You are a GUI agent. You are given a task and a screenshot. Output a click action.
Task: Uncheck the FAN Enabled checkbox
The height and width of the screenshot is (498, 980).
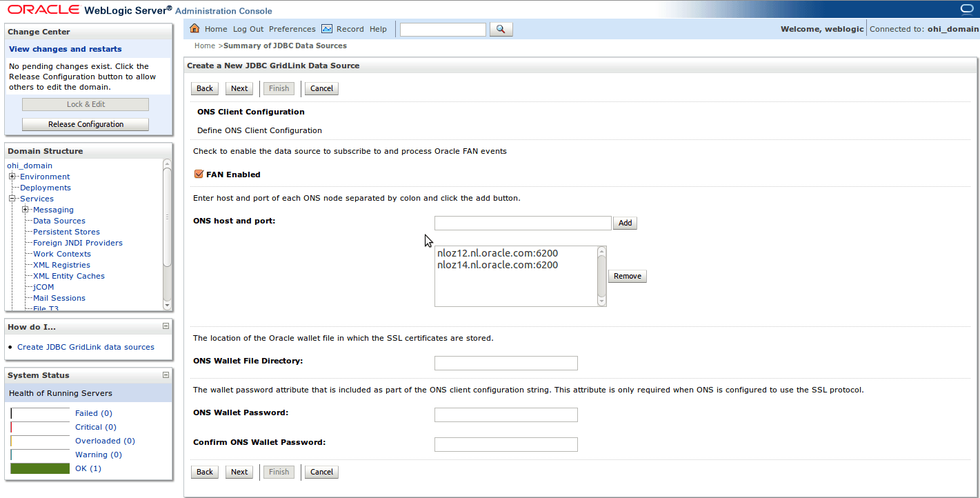[x=199, y=175]
